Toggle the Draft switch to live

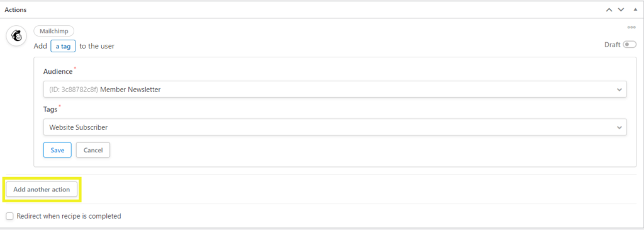click(630, 45)
